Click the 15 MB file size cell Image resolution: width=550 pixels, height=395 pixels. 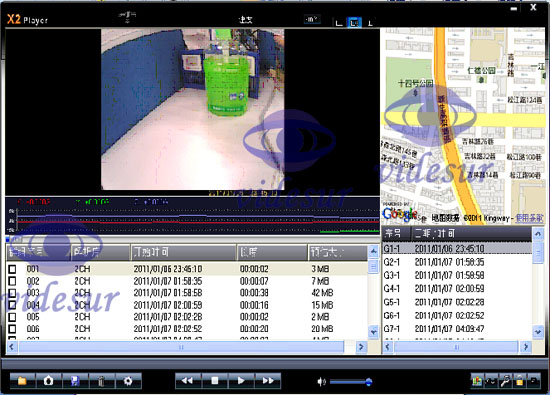pyautogui.click(x=322, y=305)
